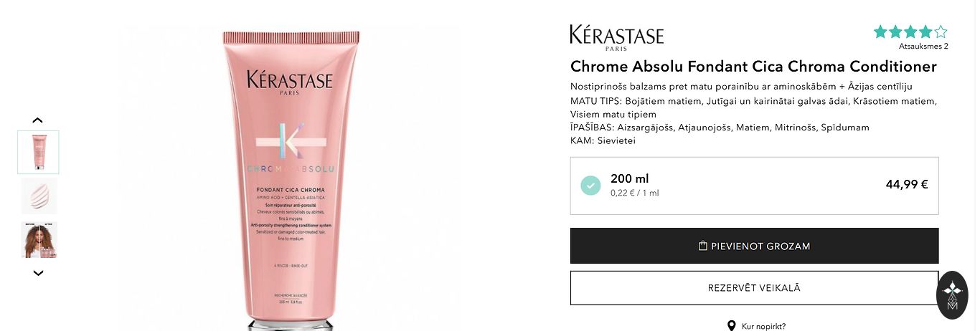980x331 pixels.
Task: Select the cream texture swatch thumbnail
Action: point(39,196)
